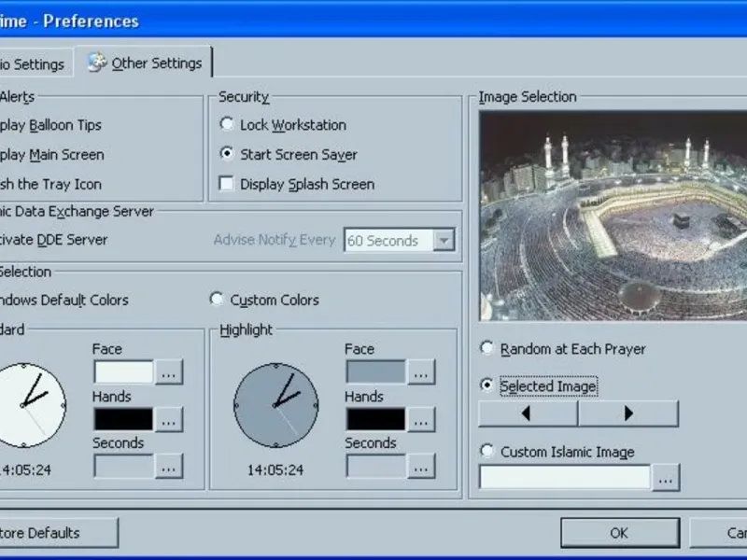Pick Highlight Face color via ellipsis button

(x=421, y=371)
